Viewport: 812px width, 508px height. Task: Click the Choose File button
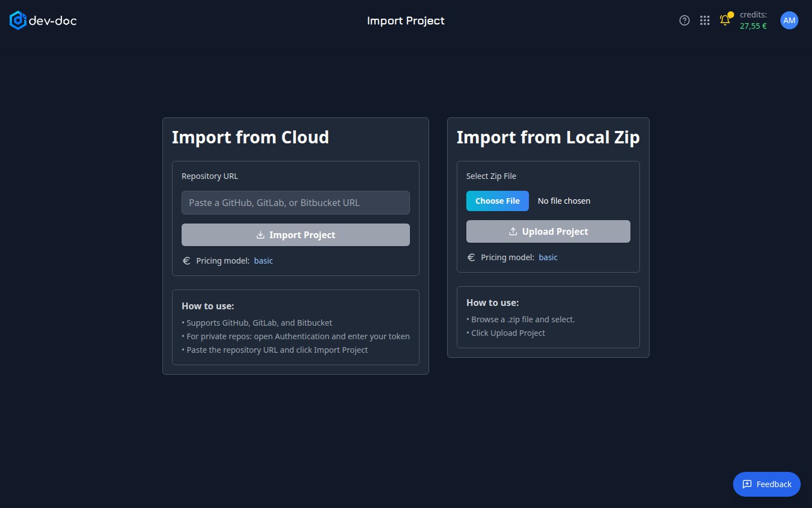pyautogui.click(x=497, y=201)
